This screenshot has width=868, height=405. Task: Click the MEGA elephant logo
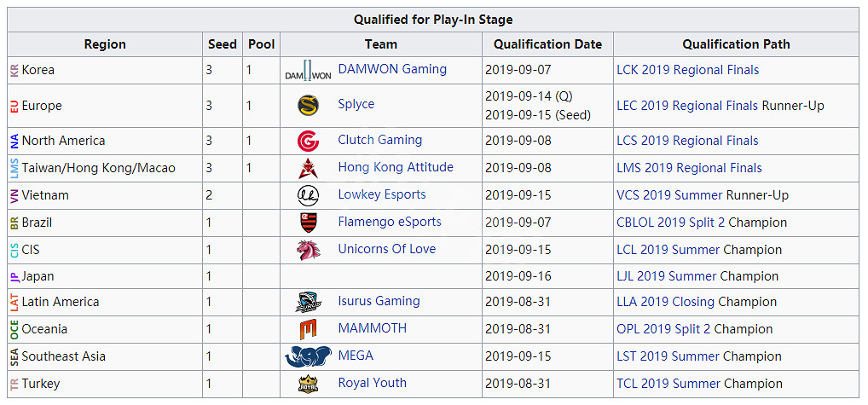point(308,356)
